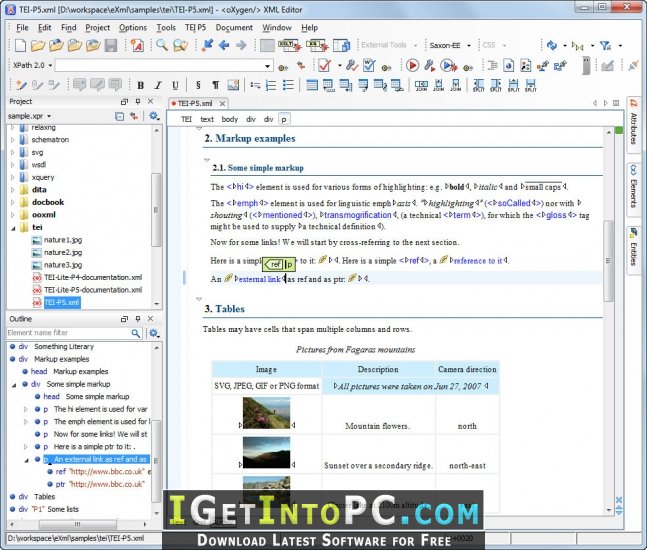
Task: Validate document with red checkmark icon
Action: (x=324, y=65)
